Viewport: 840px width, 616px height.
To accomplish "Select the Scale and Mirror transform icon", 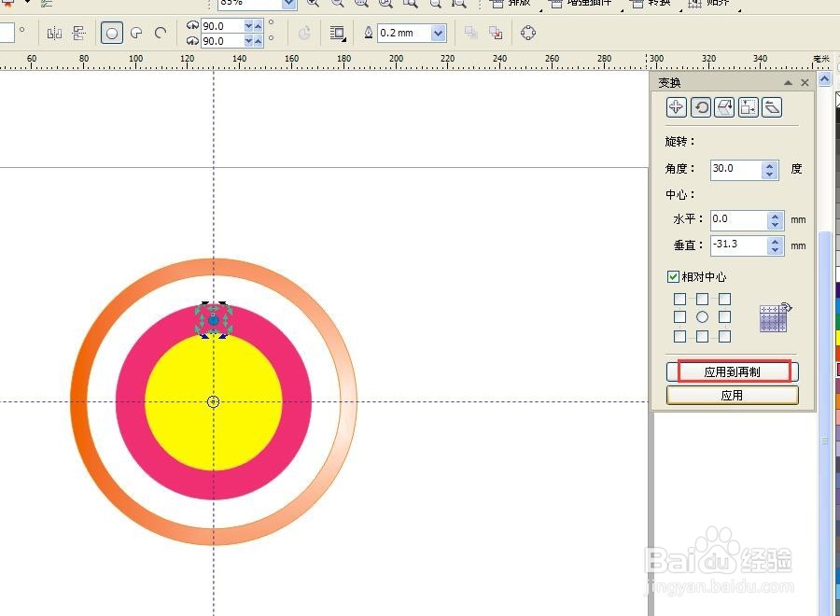I will pos(724,107).
